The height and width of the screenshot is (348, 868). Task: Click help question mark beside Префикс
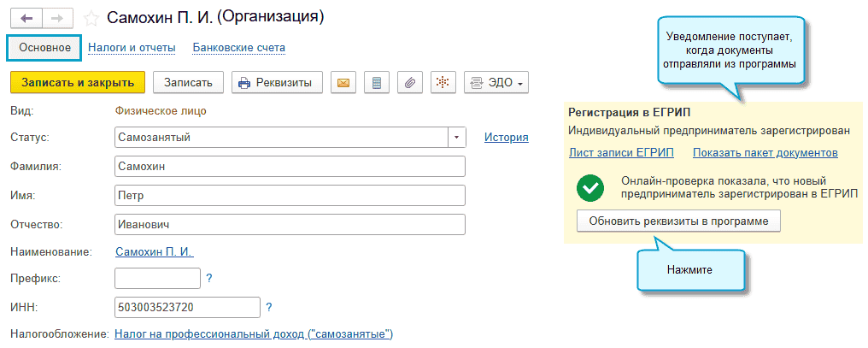point(209,278)
